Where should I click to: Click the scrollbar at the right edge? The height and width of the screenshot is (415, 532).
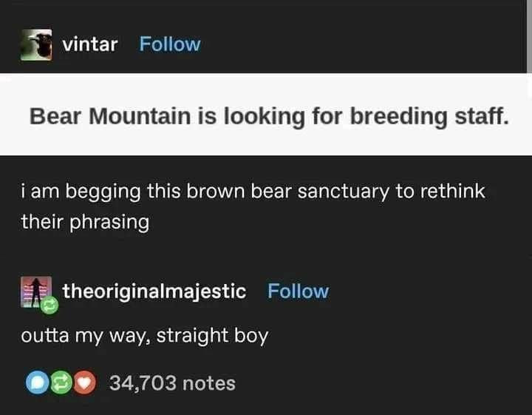[528, 37]
